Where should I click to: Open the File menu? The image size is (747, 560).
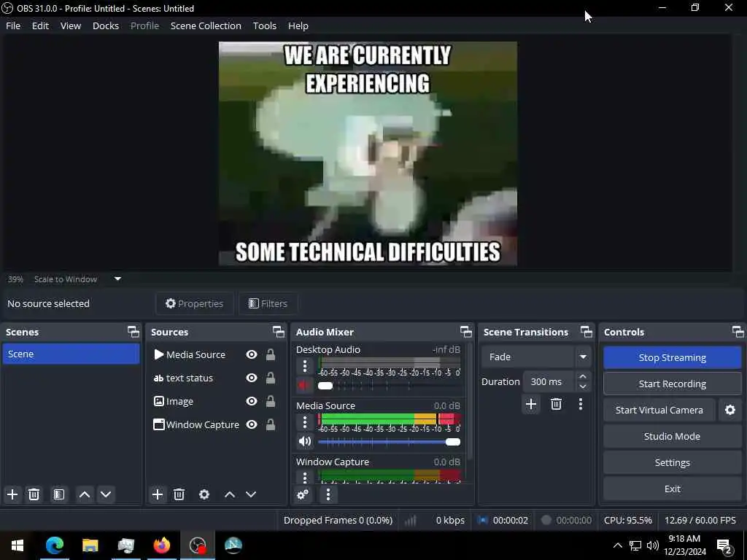13,26
